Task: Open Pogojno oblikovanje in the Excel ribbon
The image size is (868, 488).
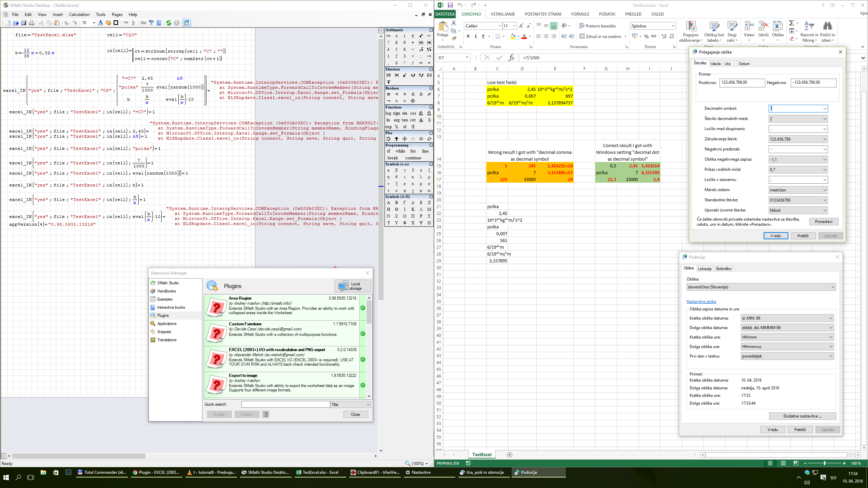Action: pos(691,32)
